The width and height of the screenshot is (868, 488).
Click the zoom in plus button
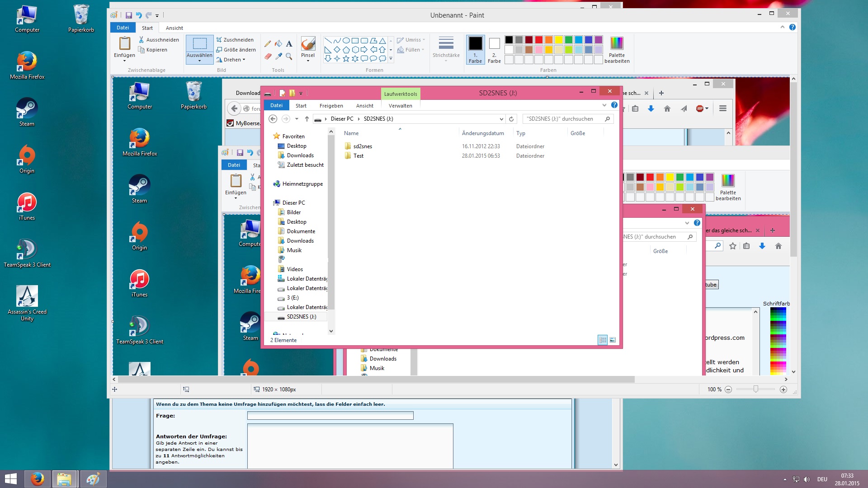783,389
